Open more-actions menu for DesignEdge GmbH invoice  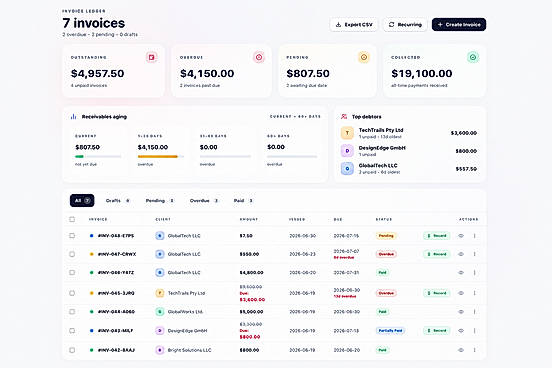pos(475,331)
